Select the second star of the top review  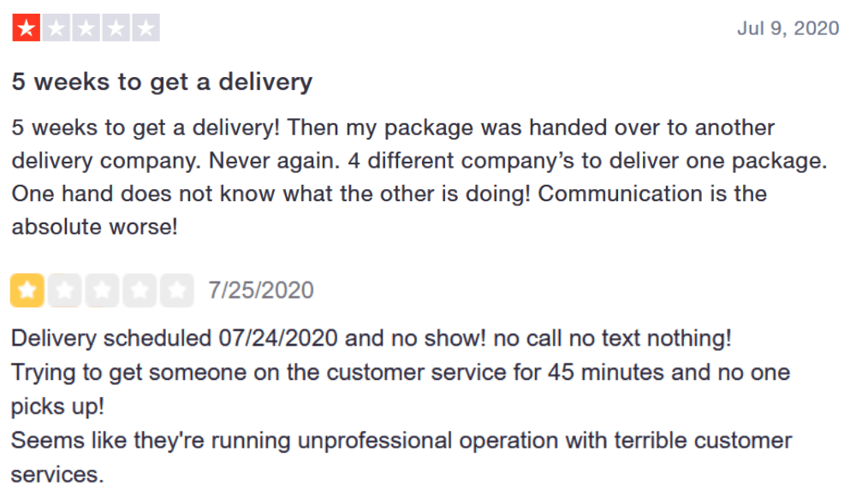pyautogui.click(x=56, y=28)
